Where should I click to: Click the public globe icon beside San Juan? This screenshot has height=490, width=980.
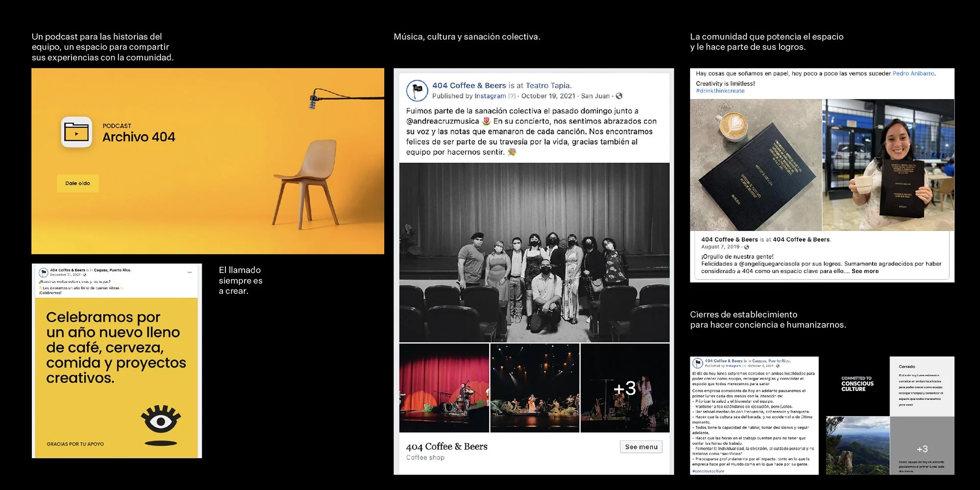pyautogui.click(x=619, y=96)
